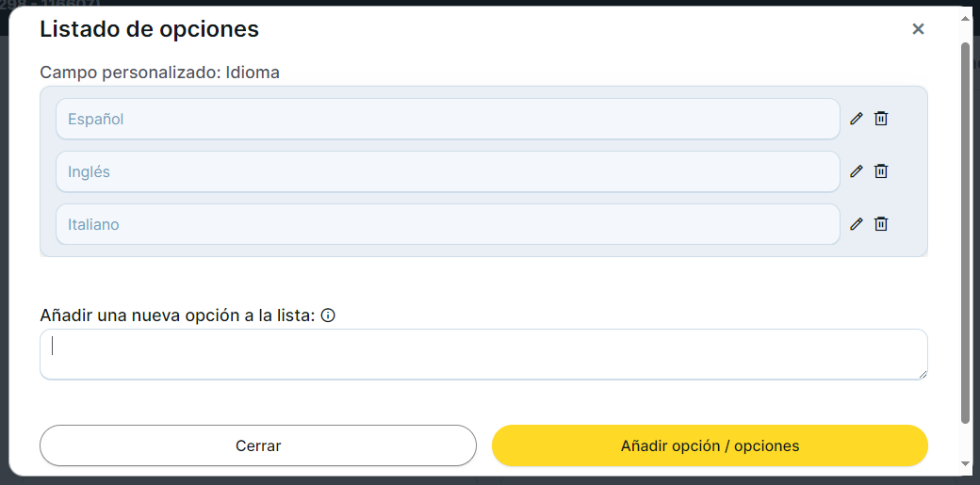Viewport: 980px width, 485px height.
Task: Click the dialog scrollbar down arrow
Action: coord(965,463)
